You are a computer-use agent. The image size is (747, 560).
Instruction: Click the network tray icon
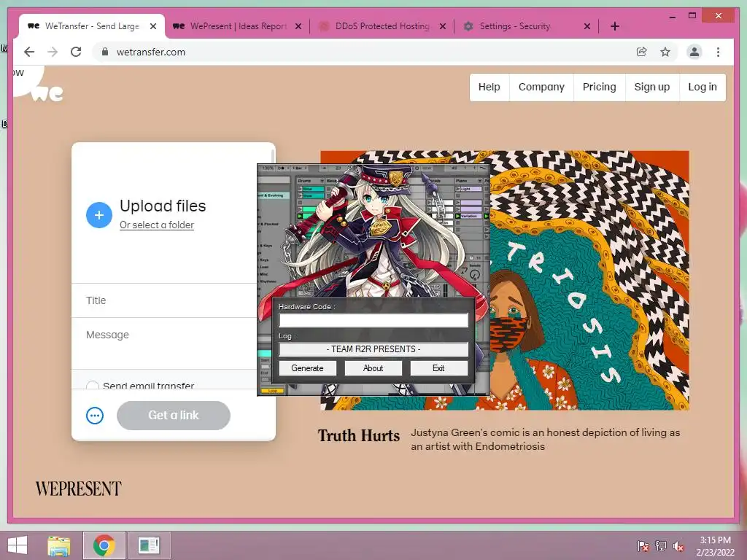click(x=661, y=545)
